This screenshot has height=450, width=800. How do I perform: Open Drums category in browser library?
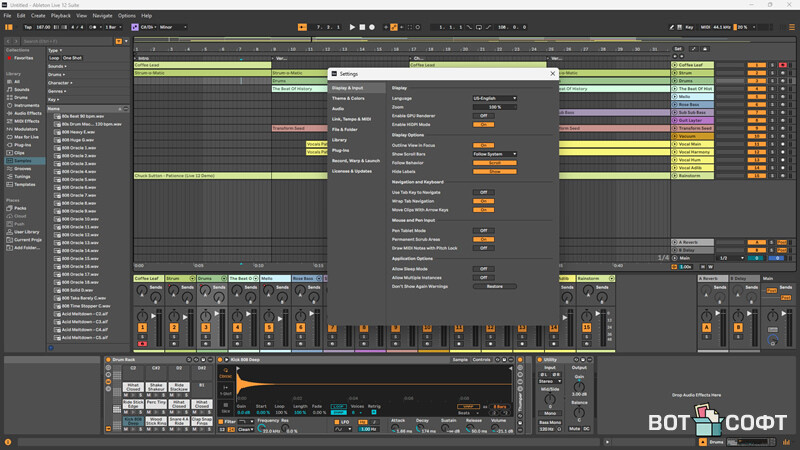coord(18,96)
